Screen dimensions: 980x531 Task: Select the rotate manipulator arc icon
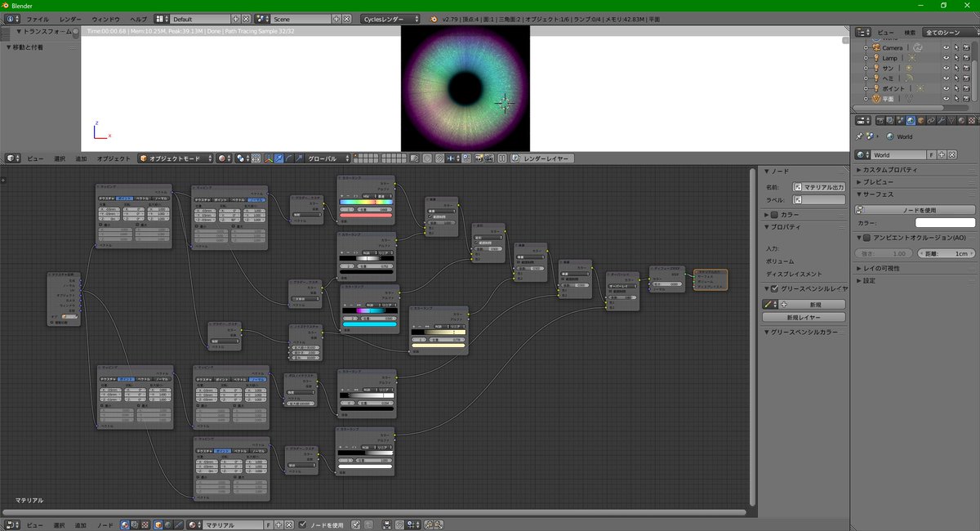(289, 158)
